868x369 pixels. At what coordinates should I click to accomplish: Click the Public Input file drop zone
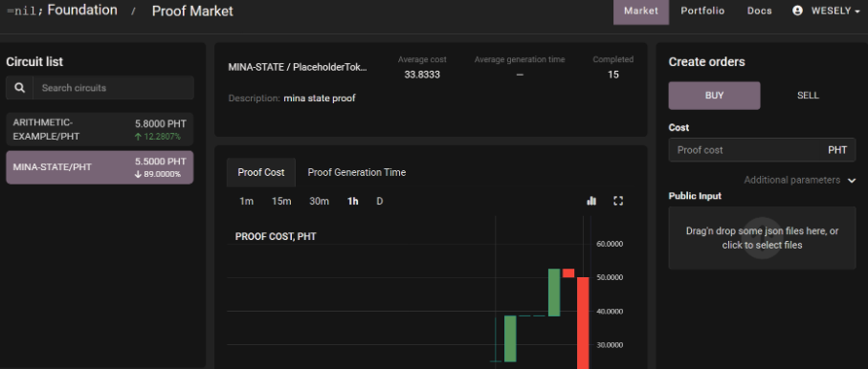pos(762,238)
